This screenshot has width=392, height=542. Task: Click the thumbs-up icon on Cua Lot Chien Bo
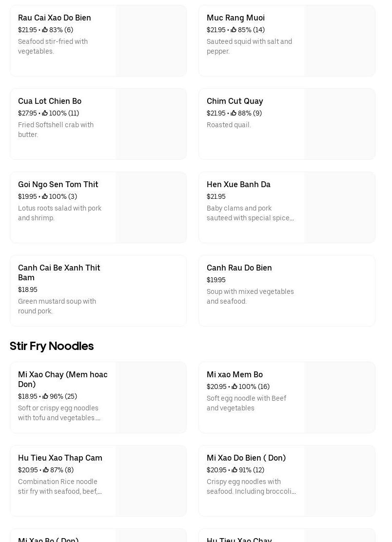click(45, 114)
